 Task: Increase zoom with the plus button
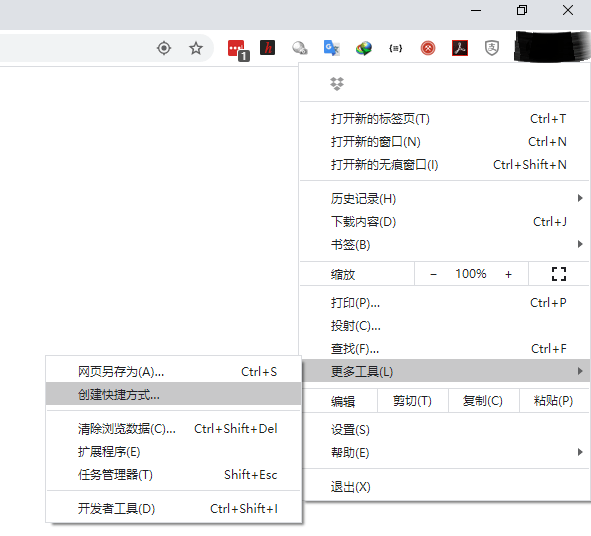tap(508, 274)
